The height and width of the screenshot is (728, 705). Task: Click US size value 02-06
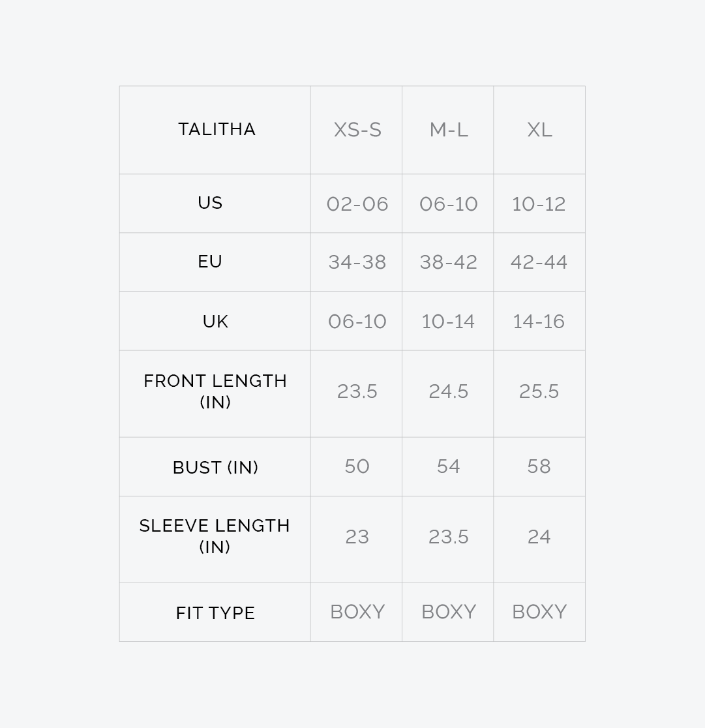[x=357, y=204]
